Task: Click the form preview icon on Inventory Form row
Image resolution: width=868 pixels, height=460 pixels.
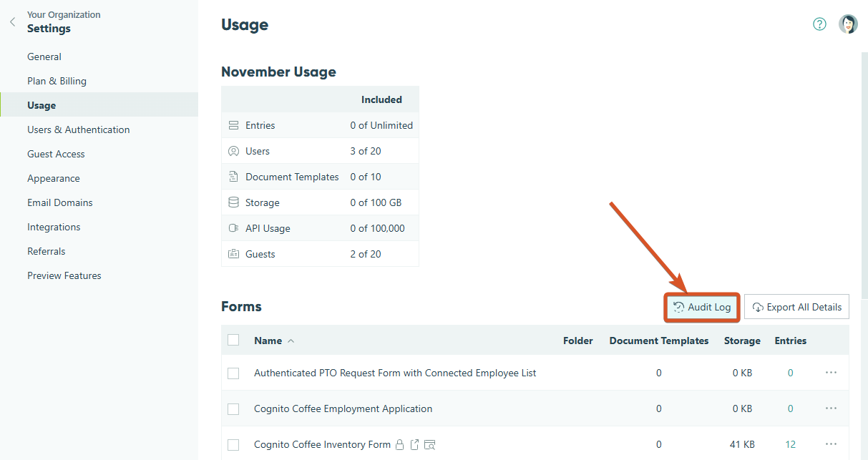Action: click(x=430, y=444)
